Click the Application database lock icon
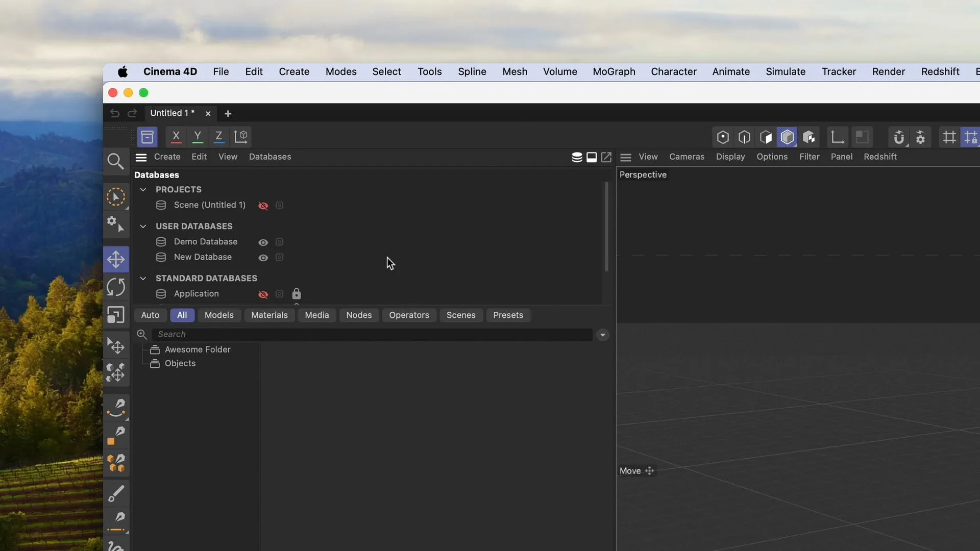The height and width of the screenshot is (551, 980). pyautogui.click(x=297, y=294)
